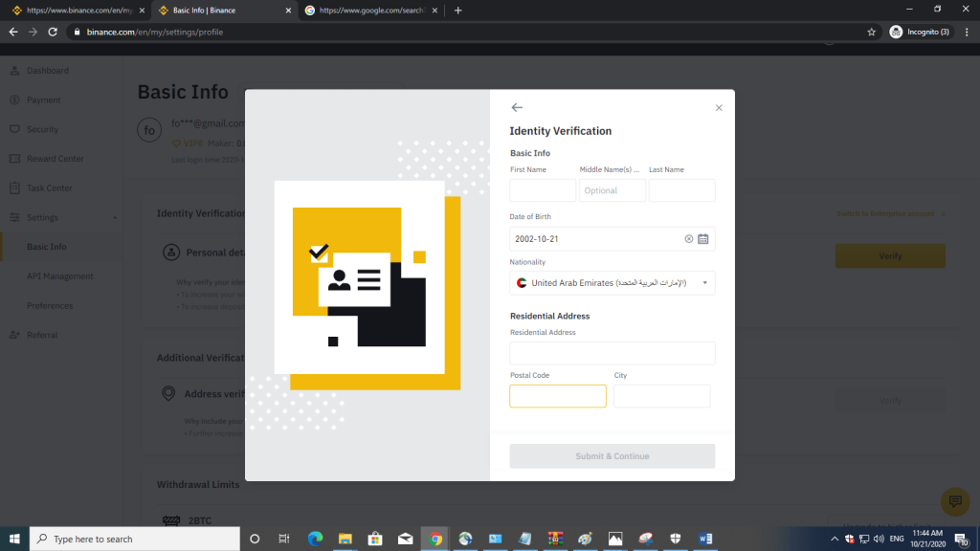Close the Identity Verification dialog
The height and width of the screenshot is (551, 980).
tap(719, 108)
